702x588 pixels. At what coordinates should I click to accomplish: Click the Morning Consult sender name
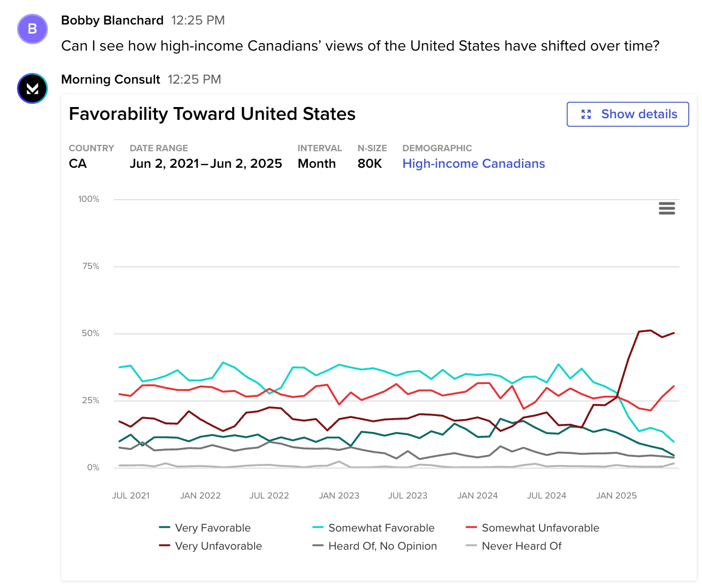pos(111,79)
